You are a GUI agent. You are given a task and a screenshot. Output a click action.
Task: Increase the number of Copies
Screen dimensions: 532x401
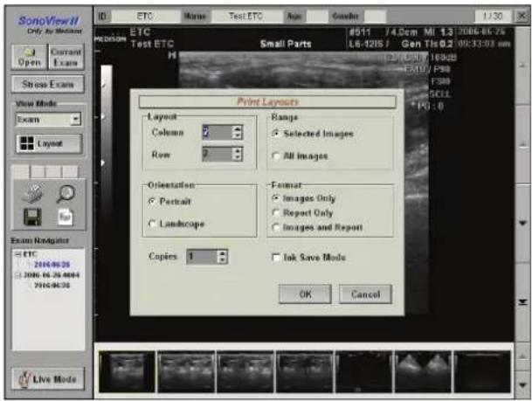point(223,253)
